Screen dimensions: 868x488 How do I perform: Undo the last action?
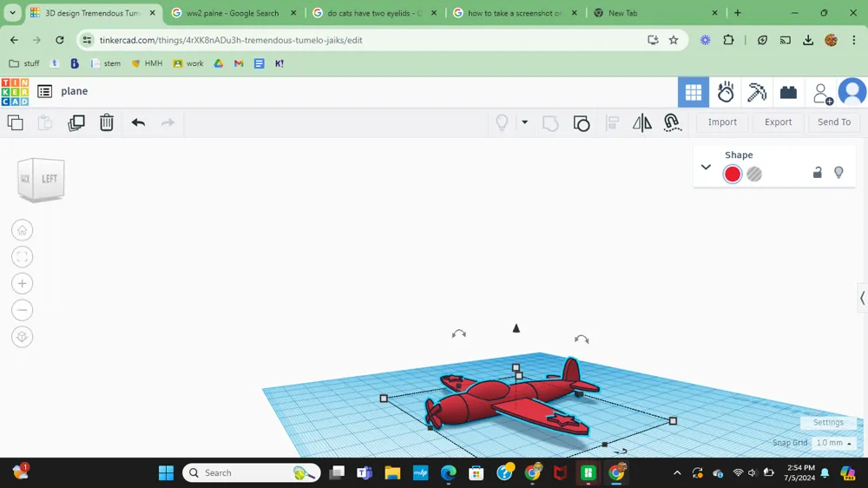[138, 122]
